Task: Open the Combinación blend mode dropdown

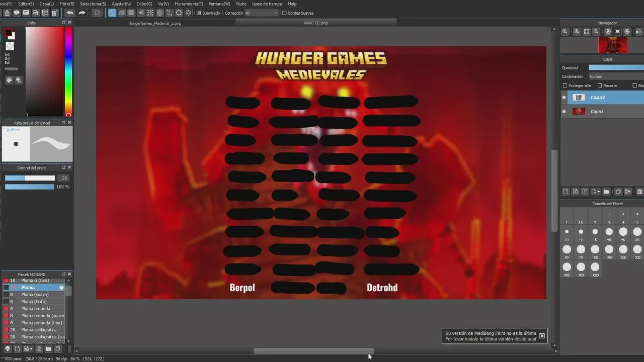Action: (x=616, y=76)
